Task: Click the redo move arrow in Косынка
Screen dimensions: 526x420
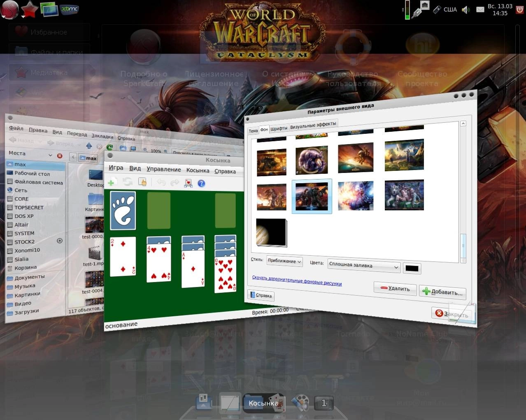Action: pos(175,183)
